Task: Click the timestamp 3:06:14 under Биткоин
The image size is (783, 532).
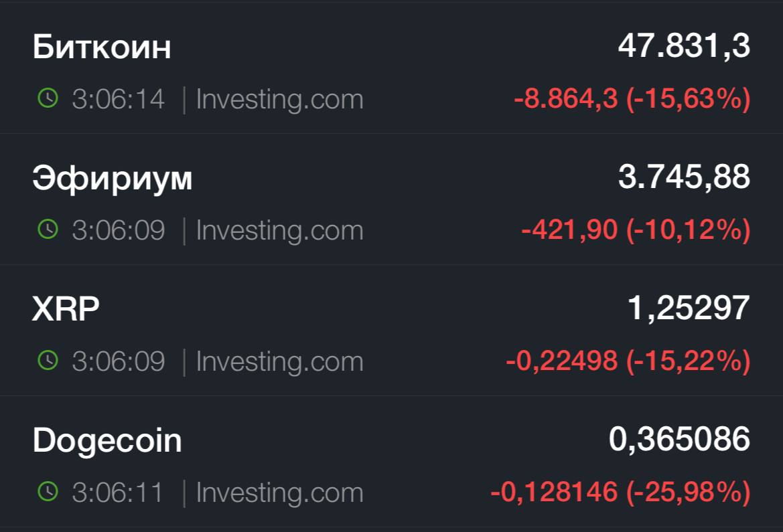Action: (x=119, y=99)
